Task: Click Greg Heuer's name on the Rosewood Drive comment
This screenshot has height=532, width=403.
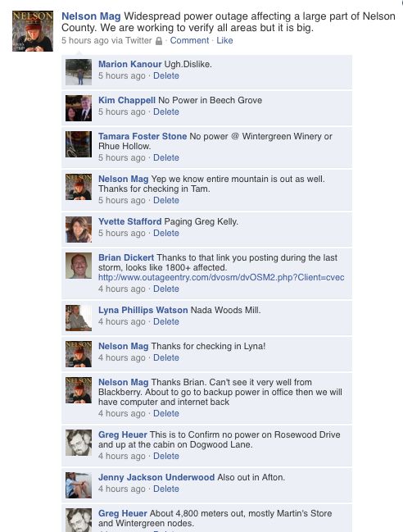Action: click(x=123, y=434)
